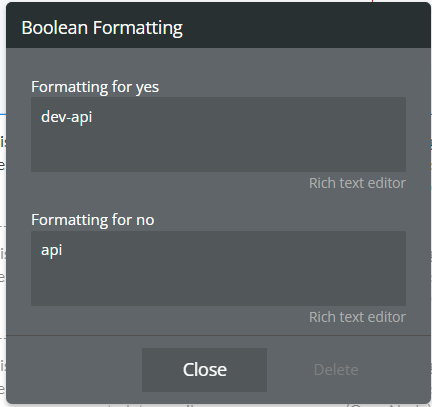The width and height of the screenshot is (432, 407).
Task: Click the greyed-out Delete button
Action: pyautogui.click(x=336, y=370)
